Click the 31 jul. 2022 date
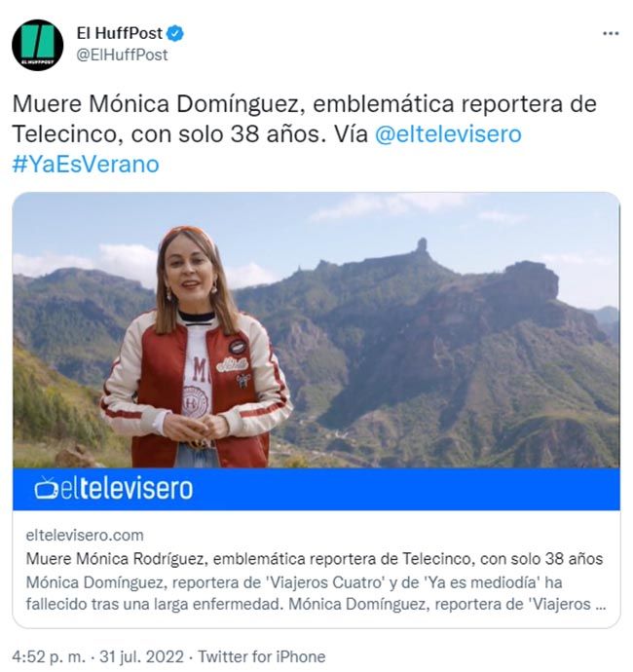The image size is (633, 672). [141, 656]
